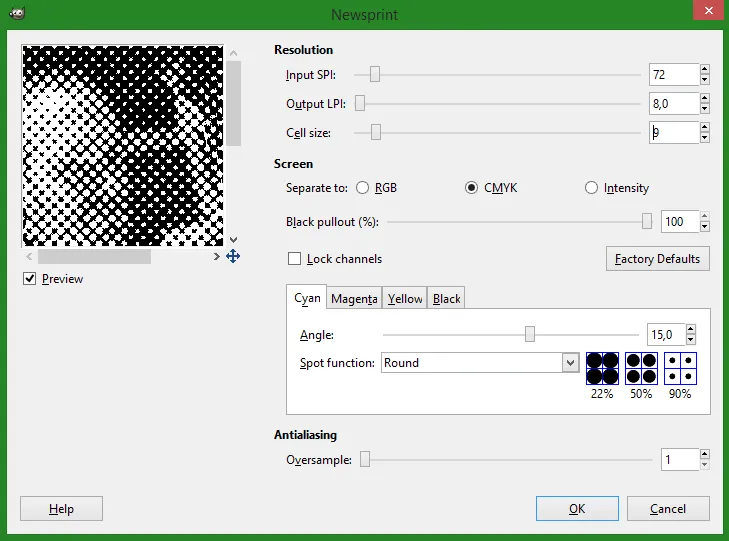Open the Spot function dropdown

570,363
